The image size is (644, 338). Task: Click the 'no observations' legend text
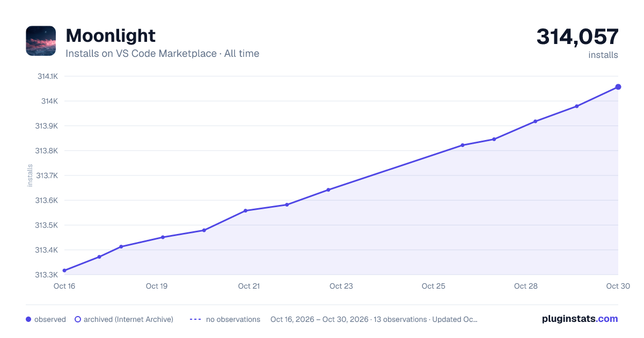[x=233, y=319]
